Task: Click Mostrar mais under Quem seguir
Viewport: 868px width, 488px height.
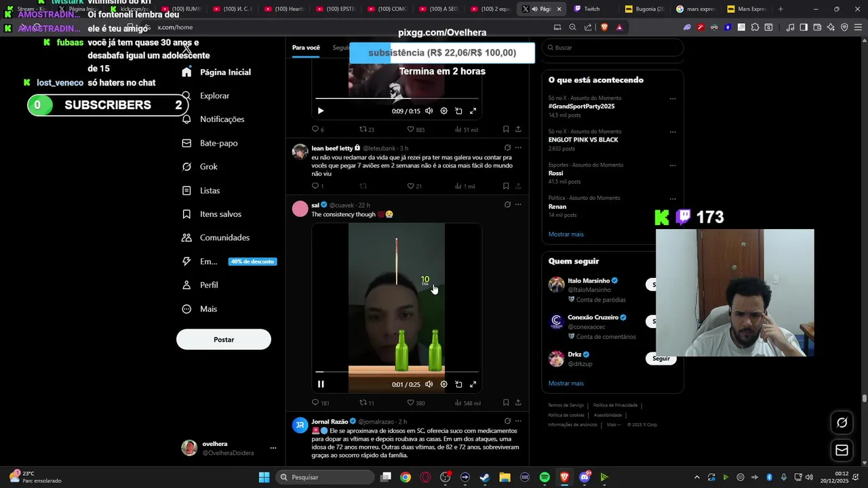Action: pyautogui.click(x=566, y=384)
